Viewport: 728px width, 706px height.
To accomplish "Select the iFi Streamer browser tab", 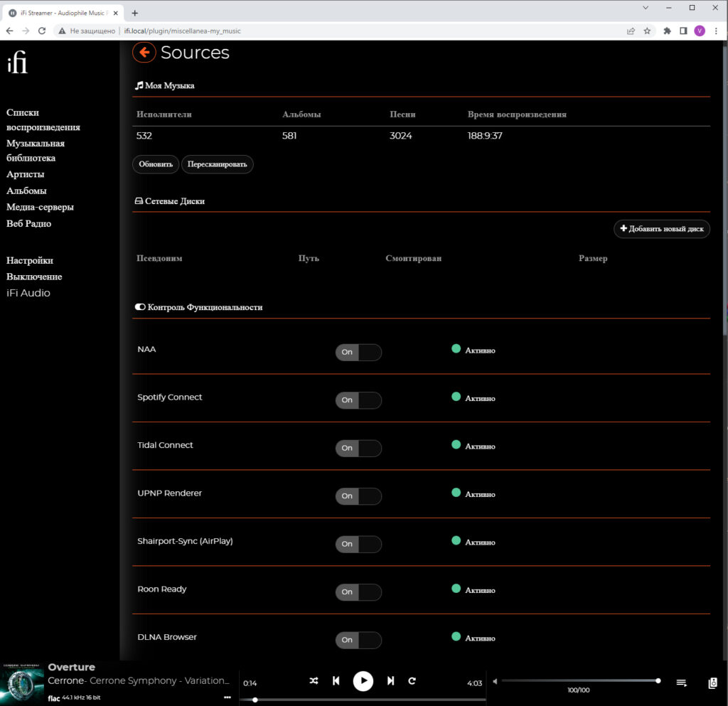I will [63, 13].
